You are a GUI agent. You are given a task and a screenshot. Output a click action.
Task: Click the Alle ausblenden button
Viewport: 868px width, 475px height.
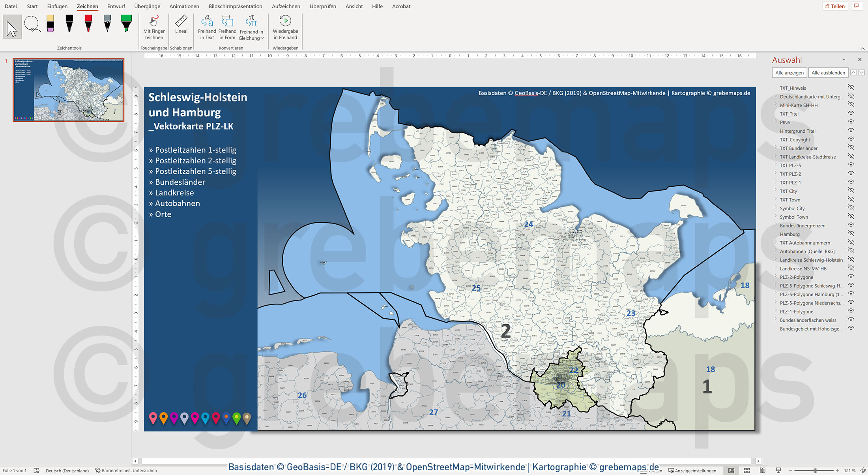pos(828,73)
